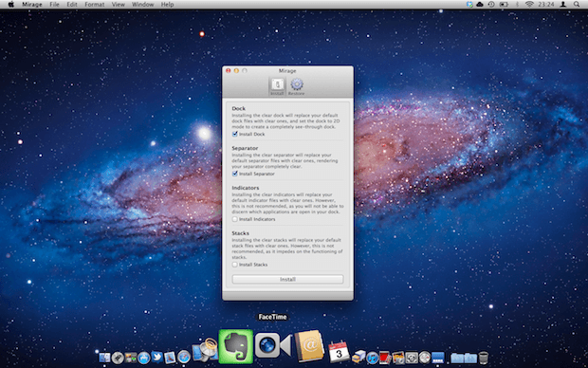Open the Apple menu
This screenshot has height=368, width=588.
click(10, 5)
